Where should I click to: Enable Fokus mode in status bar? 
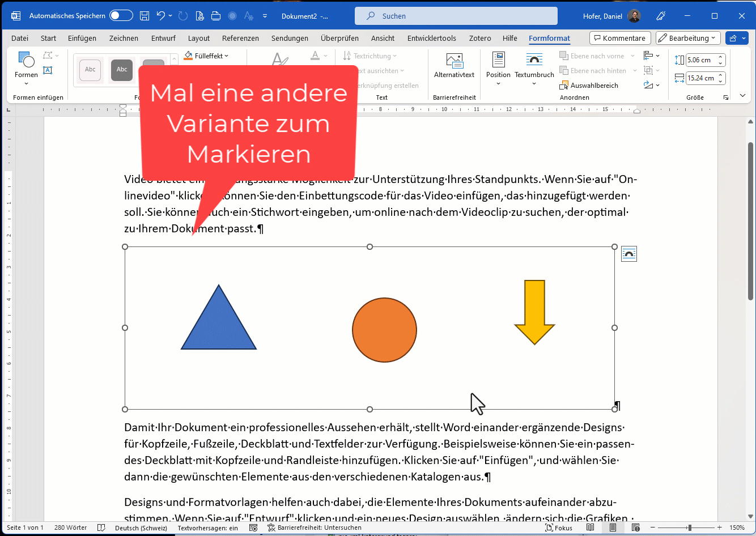(x=559, y=528)
